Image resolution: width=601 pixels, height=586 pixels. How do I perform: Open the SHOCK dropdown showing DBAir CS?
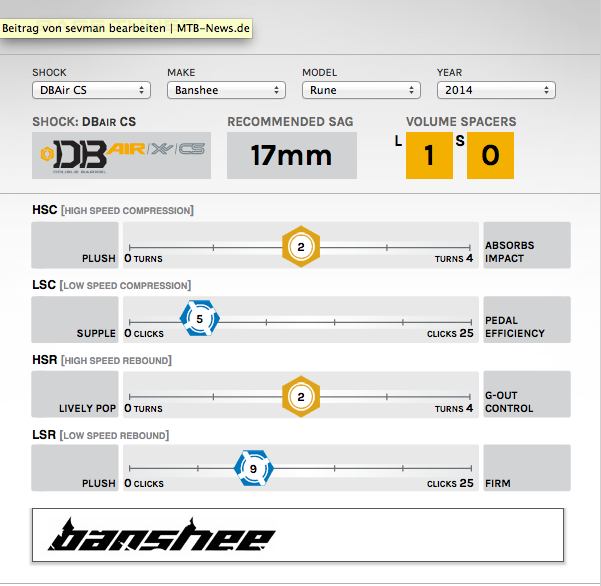(91, 90)
